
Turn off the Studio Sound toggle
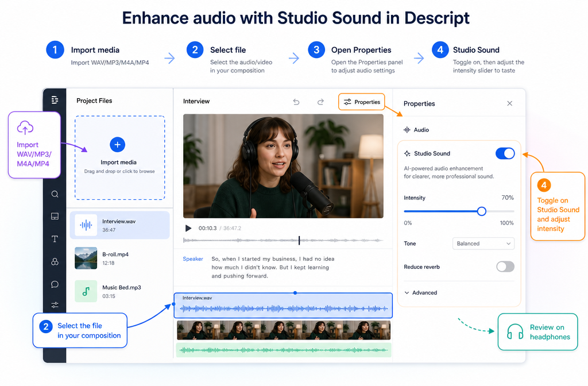point(505,153)
